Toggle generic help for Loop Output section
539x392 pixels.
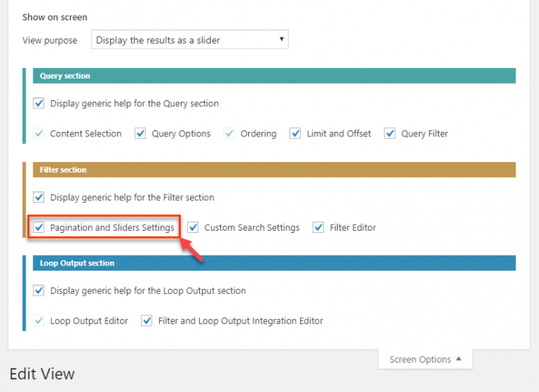[x=39, y=290]
